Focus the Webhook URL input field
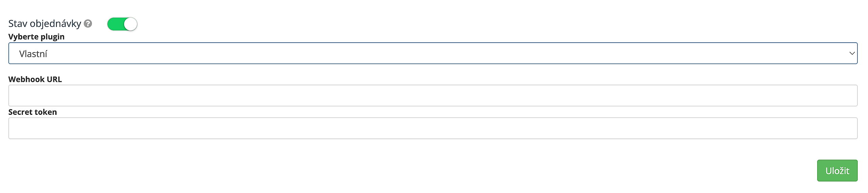This screenshot has width=868, height=193. point(433,95)
